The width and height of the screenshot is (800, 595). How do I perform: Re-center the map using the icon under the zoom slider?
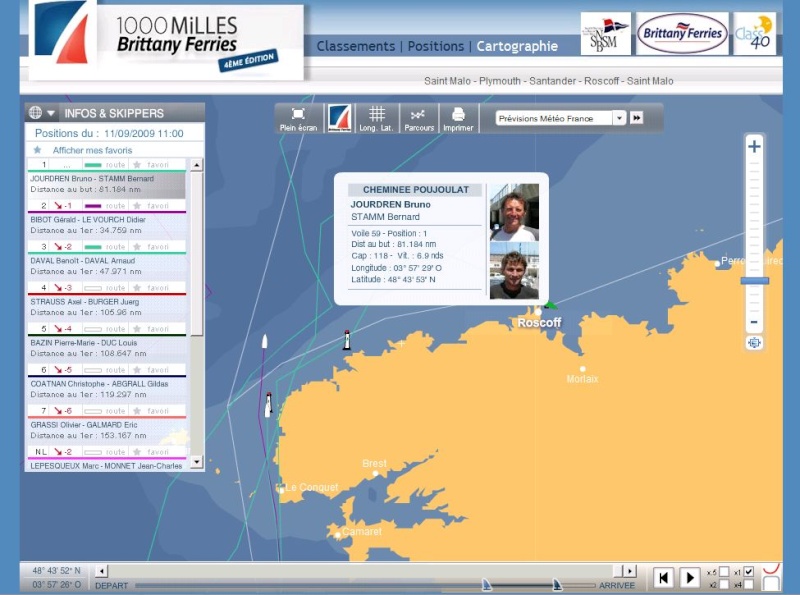point(754,343)
